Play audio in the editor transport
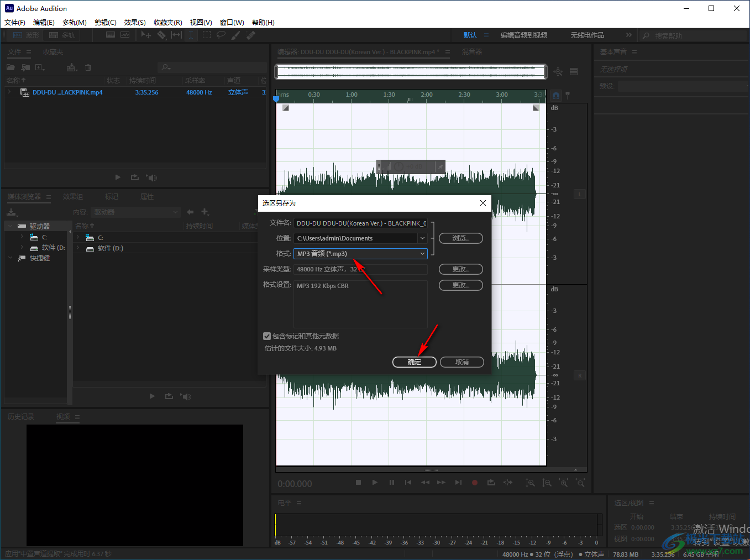Screen dimensions: 750x560 [x=375, y=483]
